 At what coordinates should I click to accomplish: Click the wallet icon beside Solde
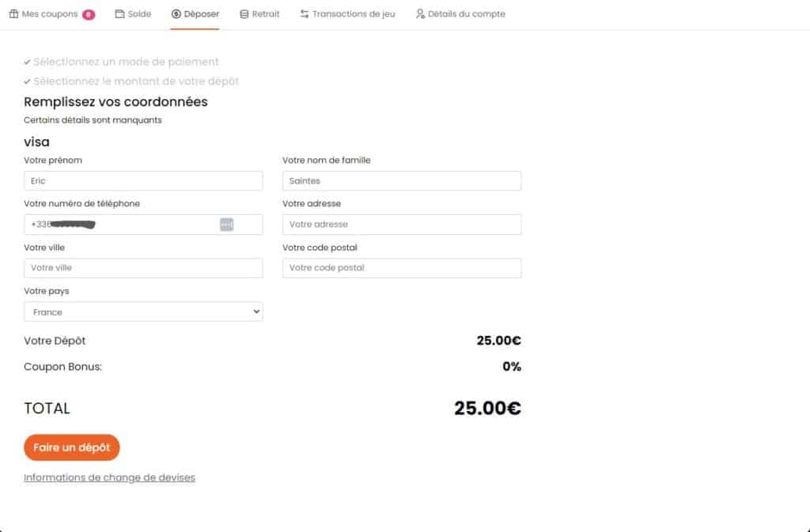[120, 14]
